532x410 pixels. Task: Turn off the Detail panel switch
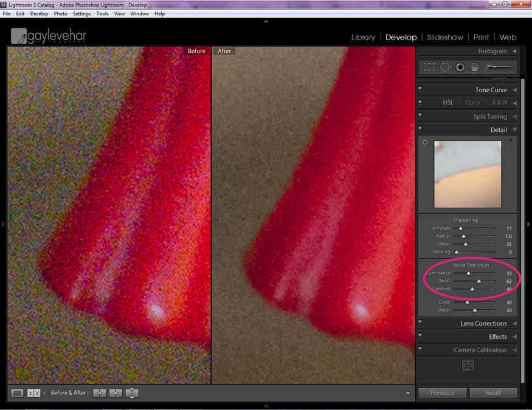(420, 130)
